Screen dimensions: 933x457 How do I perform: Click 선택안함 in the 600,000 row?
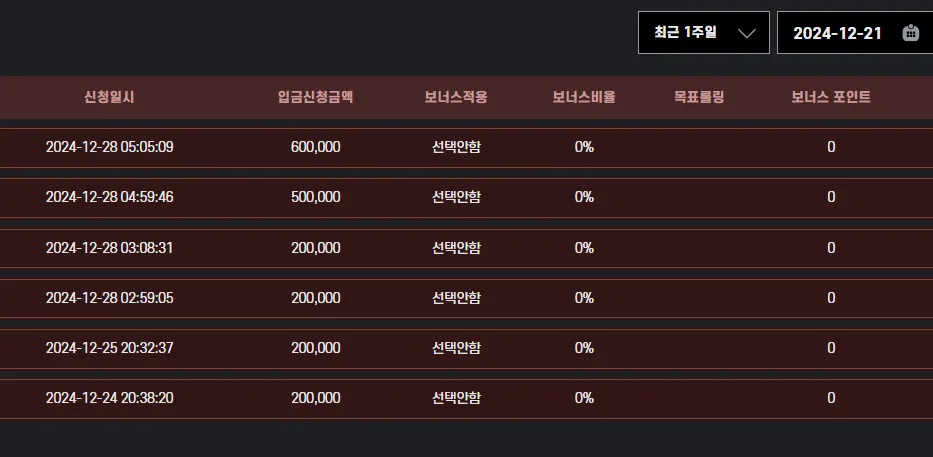click(456, 147)
